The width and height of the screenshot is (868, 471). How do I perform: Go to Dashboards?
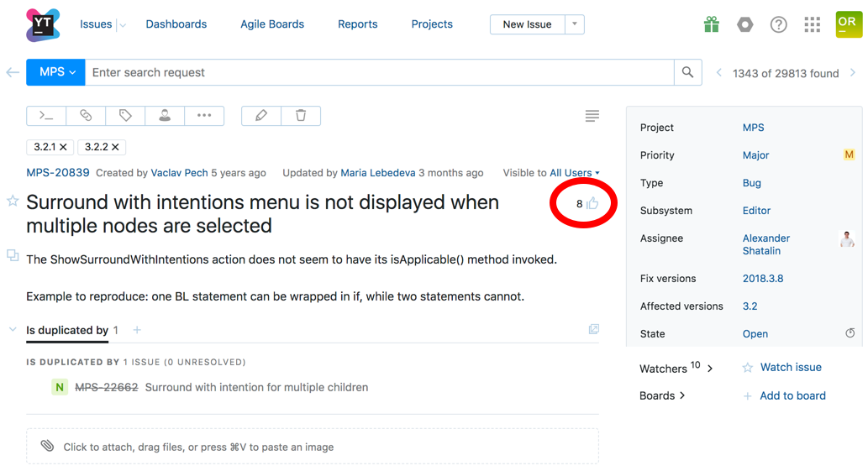(176, 24)
